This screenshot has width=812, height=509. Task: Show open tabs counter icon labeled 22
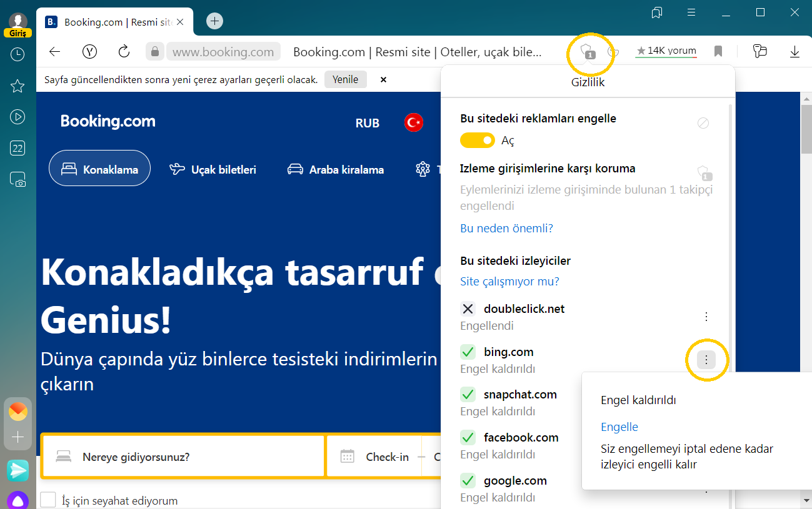tap(18, 148)
